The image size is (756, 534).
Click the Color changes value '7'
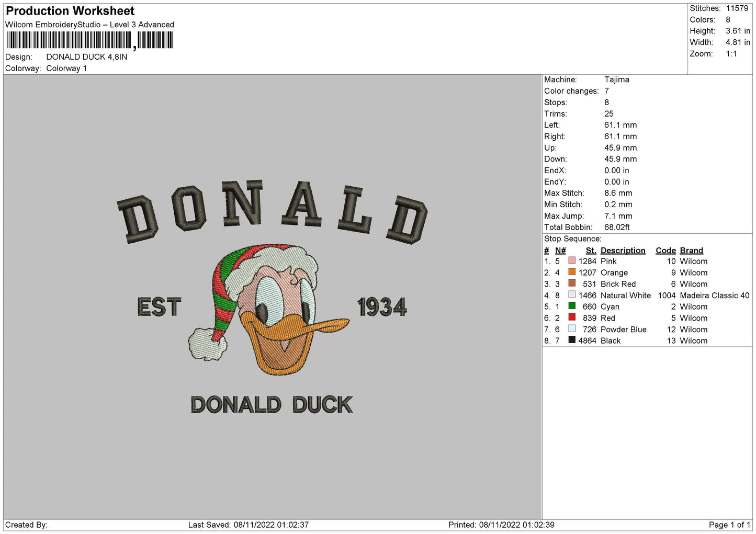pyautogui.click(x=606, y=91)
